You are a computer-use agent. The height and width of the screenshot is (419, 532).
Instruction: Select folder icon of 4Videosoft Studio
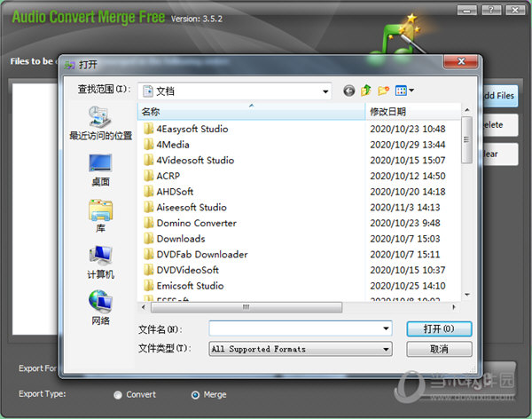tap(149, 160)
